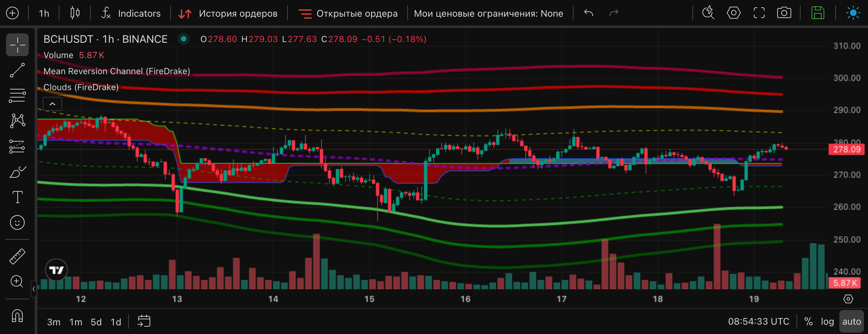This screenshot has width=868, height=334.
Task: Save the chart layout
Action: [x=818, y=13]
